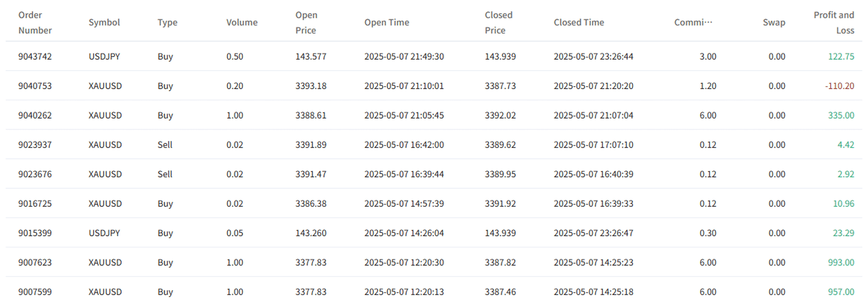This screenshot has height=307, width=868.
Task: Click the Open Time column header
Action: pos(386,23)
